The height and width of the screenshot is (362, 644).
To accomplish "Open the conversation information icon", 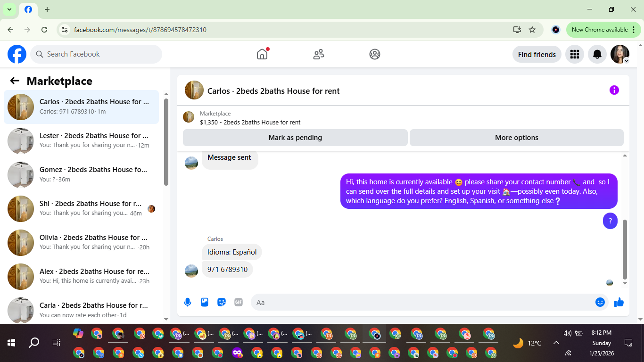I will (614, 90).
